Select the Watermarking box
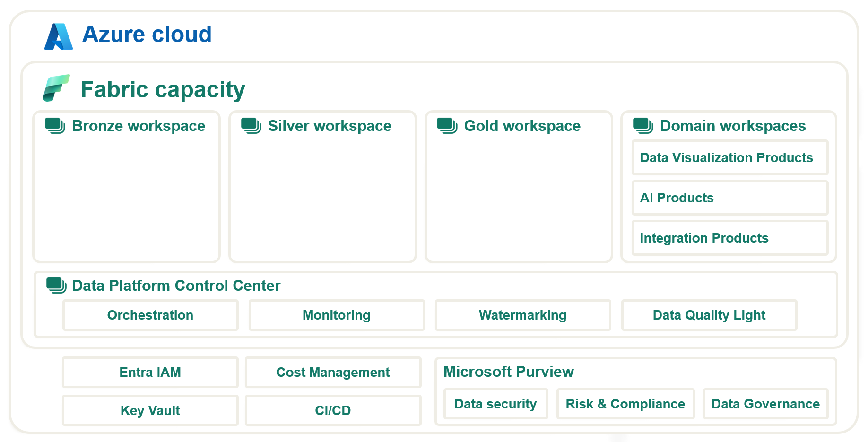The width and height of the screenshot is (868, 442). click(523, 315)
